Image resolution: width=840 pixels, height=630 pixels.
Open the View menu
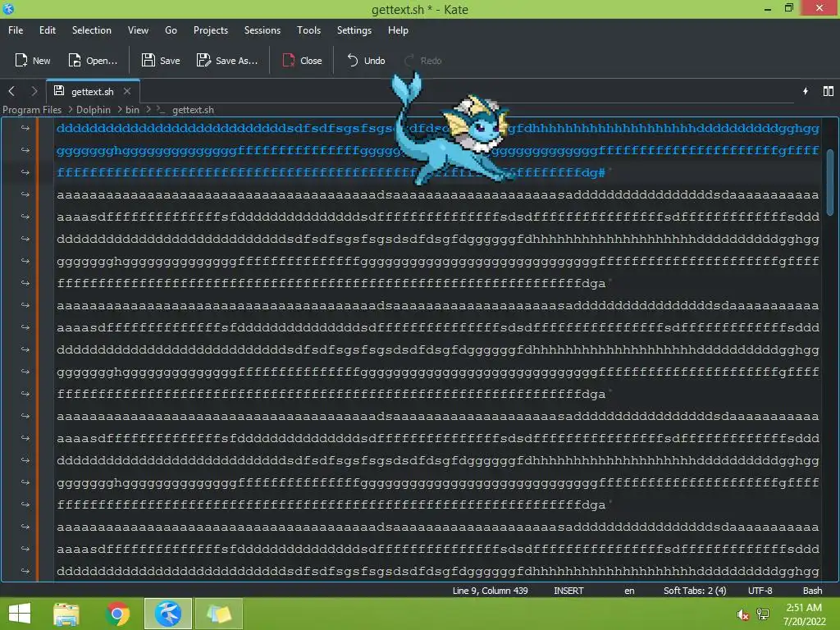[138, 30]
